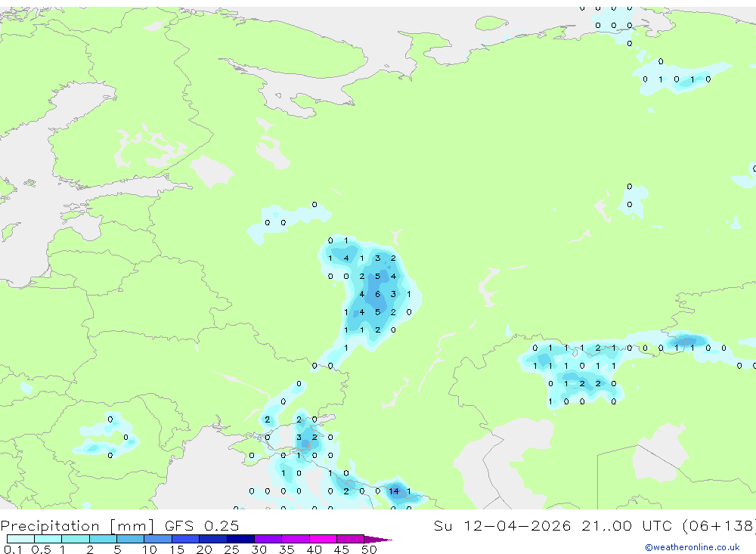
Task: Pick the legend swatch between 35 and 40
Action: [296, 539]
